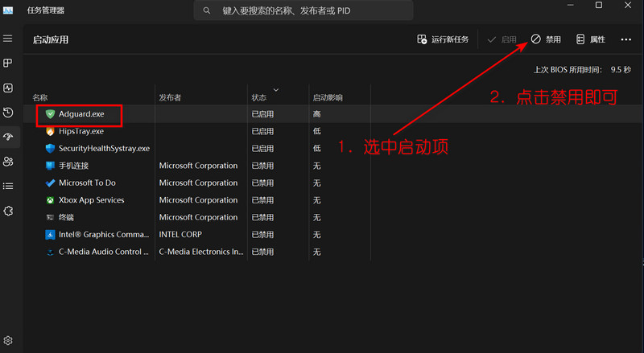Open the Services page icon in sidebar
The height and width of the screenshot is (353, 644).
coord(8,211)
